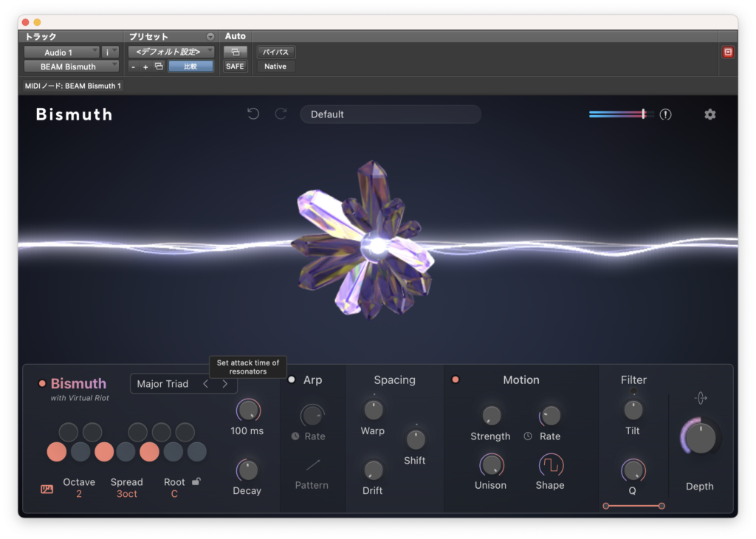The image size is (756, 539).
Task: Click the Attack knob showing 100 ms
Action: (x=248, y=411)
